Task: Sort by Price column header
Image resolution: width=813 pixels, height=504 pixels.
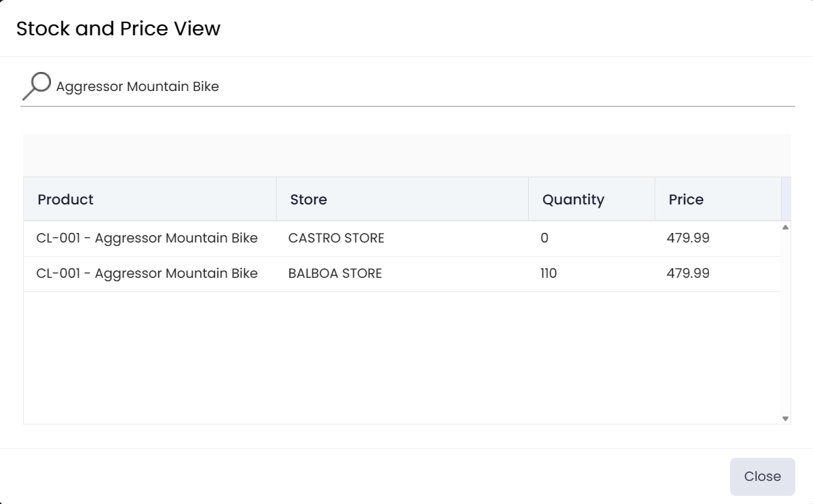Action: pyautogui.click(x=686, y=200)
